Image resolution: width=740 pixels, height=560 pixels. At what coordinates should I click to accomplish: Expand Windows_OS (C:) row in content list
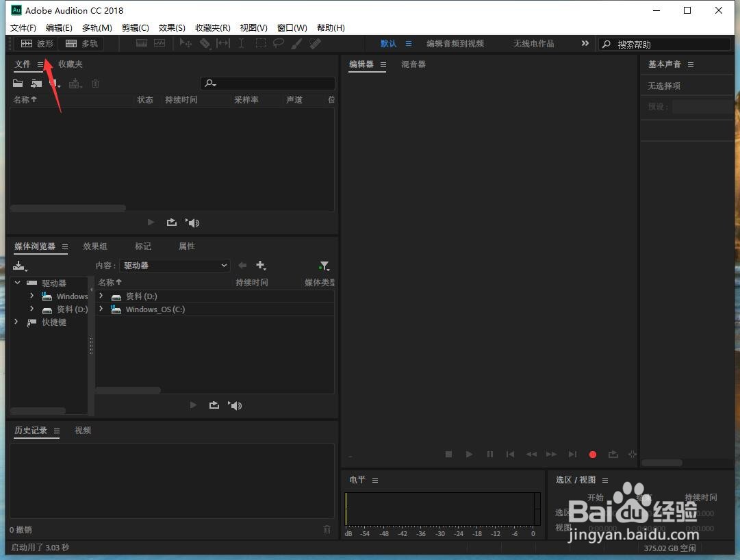tap(101, 309)
